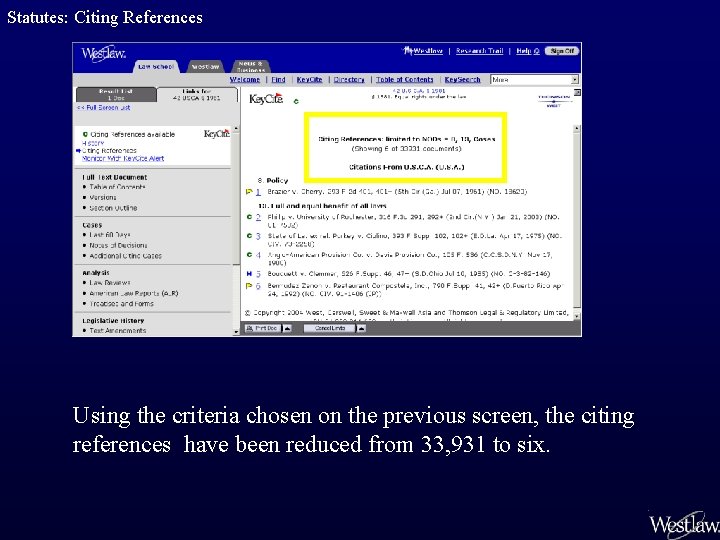Image resolution: width=720 pixels, height=540 pixels.
Task: Click the blue H icon beside result 5
Action: tap(249, 274)
